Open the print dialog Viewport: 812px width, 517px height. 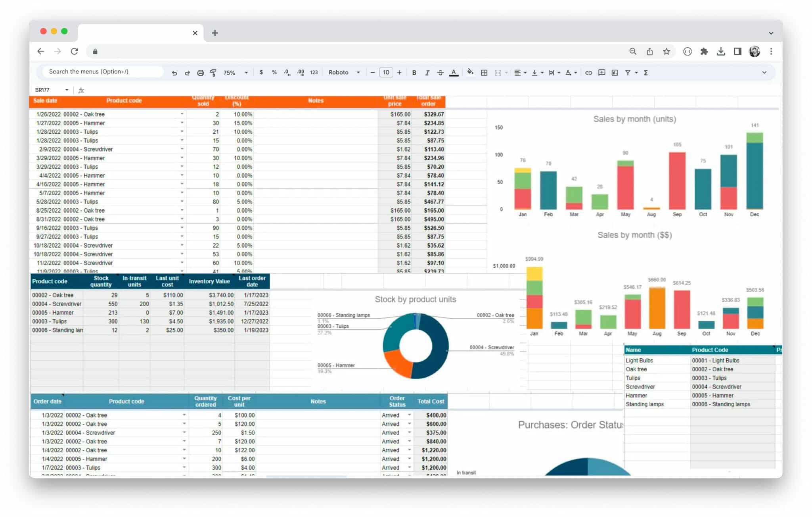coord(200,73)
